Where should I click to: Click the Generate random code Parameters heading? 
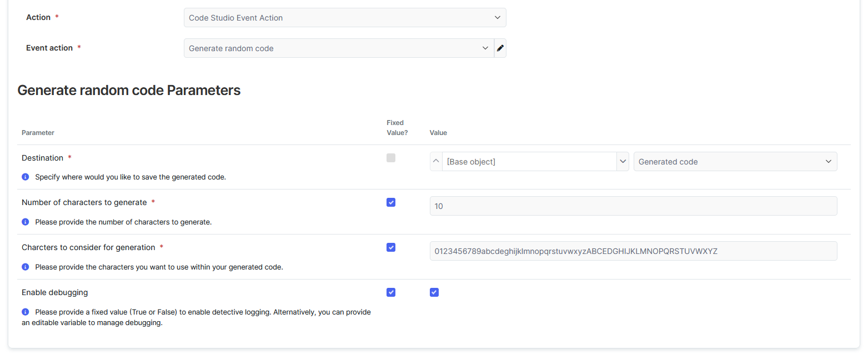pos(129,91)
